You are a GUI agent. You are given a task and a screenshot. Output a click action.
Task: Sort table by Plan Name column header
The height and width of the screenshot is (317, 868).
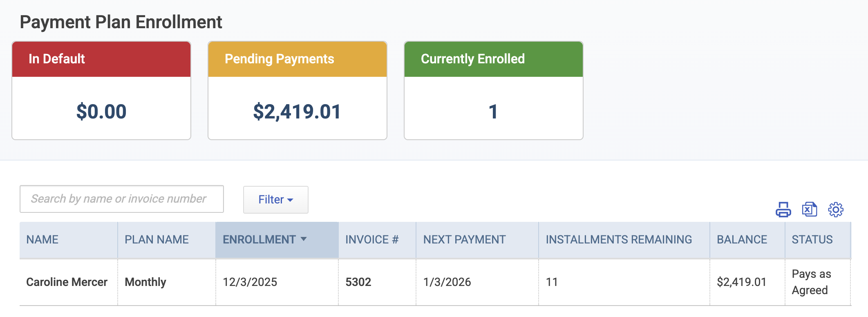tap(157, 240)
